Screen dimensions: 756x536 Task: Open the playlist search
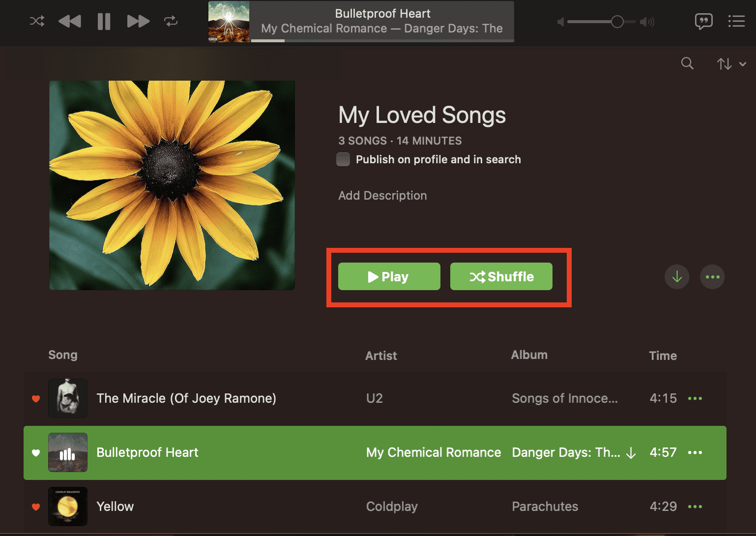[x=687, y=63]
